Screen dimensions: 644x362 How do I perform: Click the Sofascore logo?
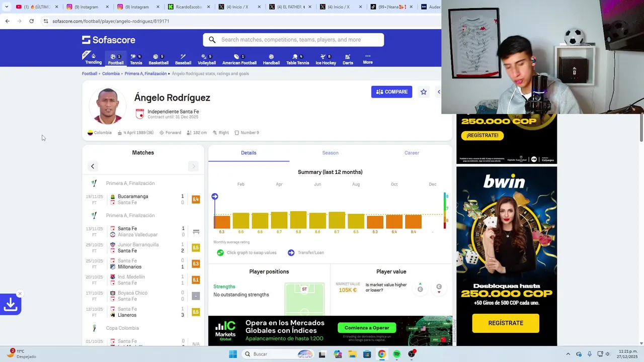pos(109,40)
